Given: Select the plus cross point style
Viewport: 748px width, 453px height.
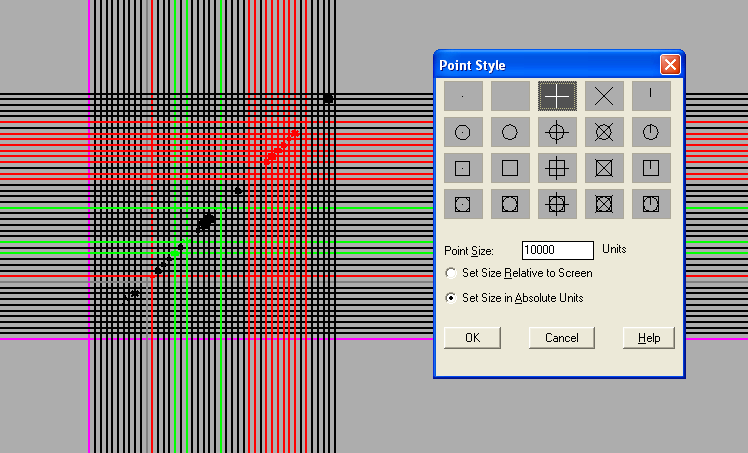Looking at the screenshot, I should tap(557, 96).
